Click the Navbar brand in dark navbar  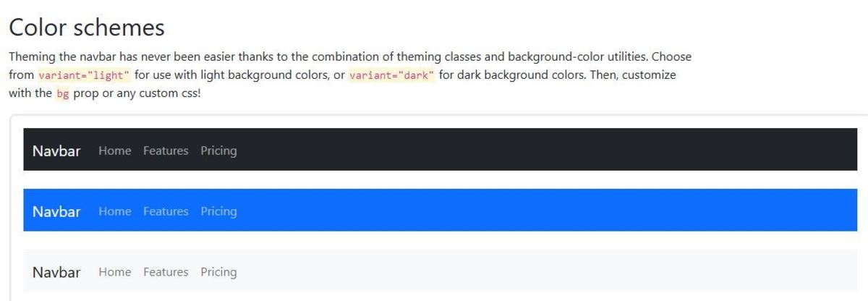56,150
